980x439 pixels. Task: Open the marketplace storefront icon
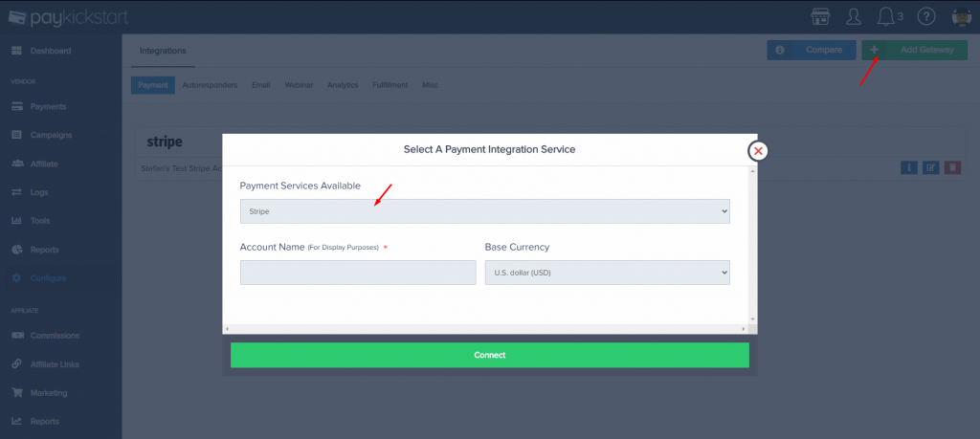[819, 16]
